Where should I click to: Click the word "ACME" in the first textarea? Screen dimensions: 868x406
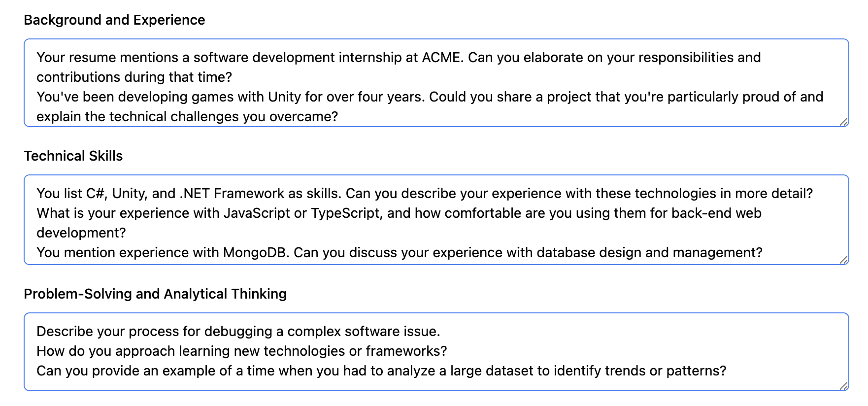click(442, 58)
